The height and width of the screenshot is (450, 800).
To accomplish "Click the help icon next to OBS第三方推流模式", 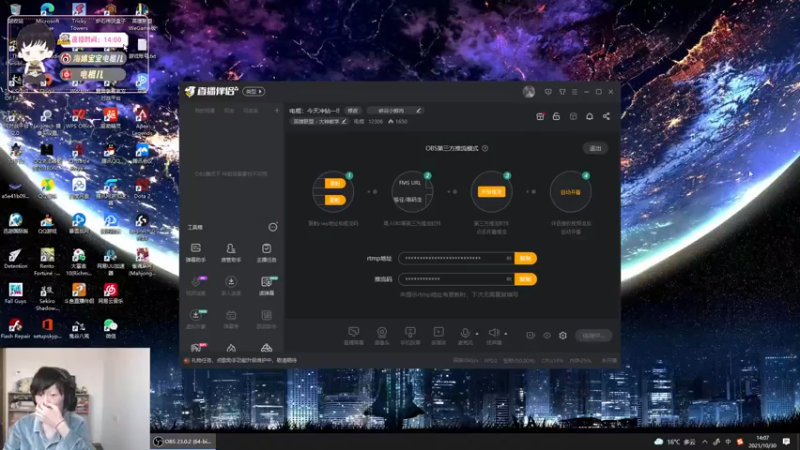I will point(485,148).
